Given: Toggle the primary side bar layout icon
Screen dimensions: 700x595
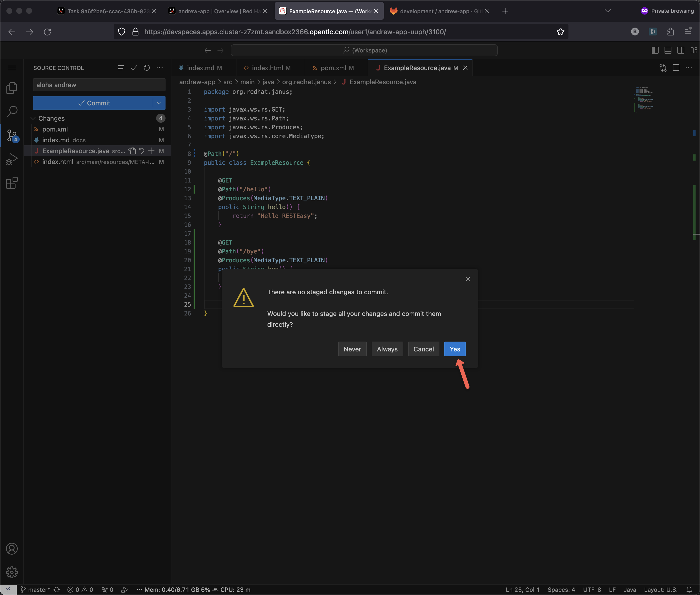Looking at the screenshot, I should [655, 50].
